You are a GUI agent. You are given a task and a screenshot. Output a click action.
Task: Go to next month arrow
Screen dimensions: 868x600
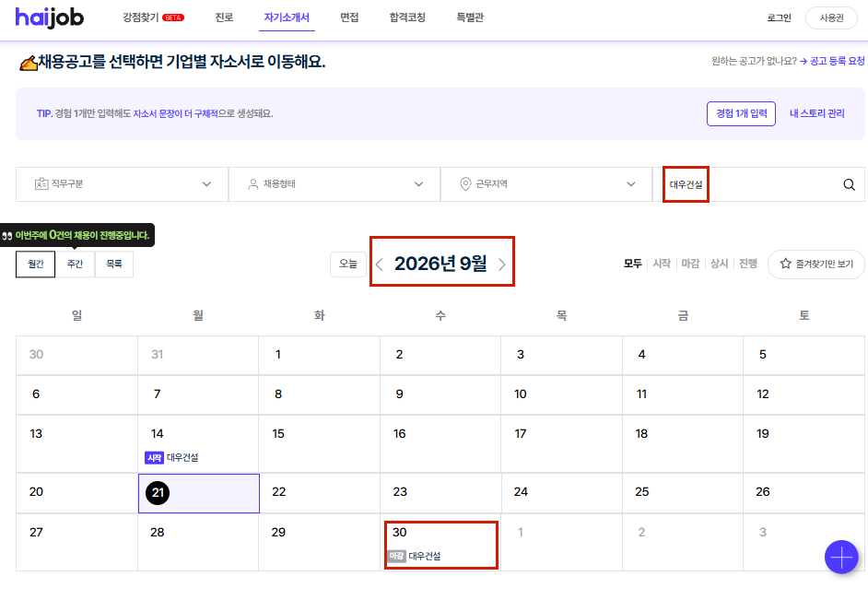coord(501,264)
